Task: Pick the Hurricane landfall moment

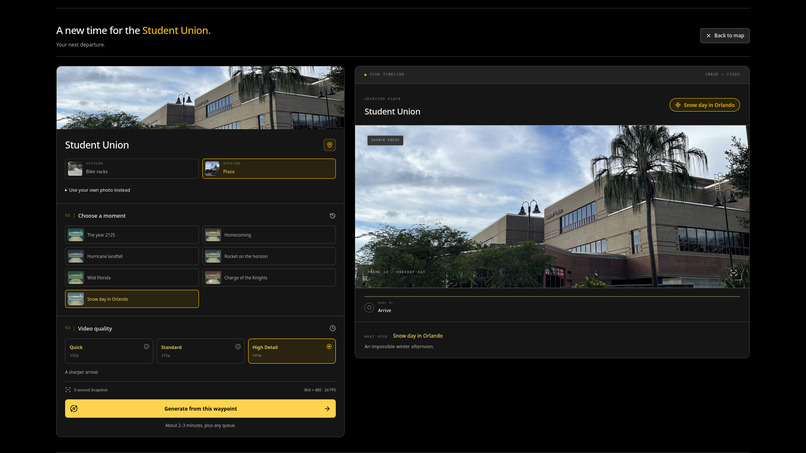Action: 132,256
